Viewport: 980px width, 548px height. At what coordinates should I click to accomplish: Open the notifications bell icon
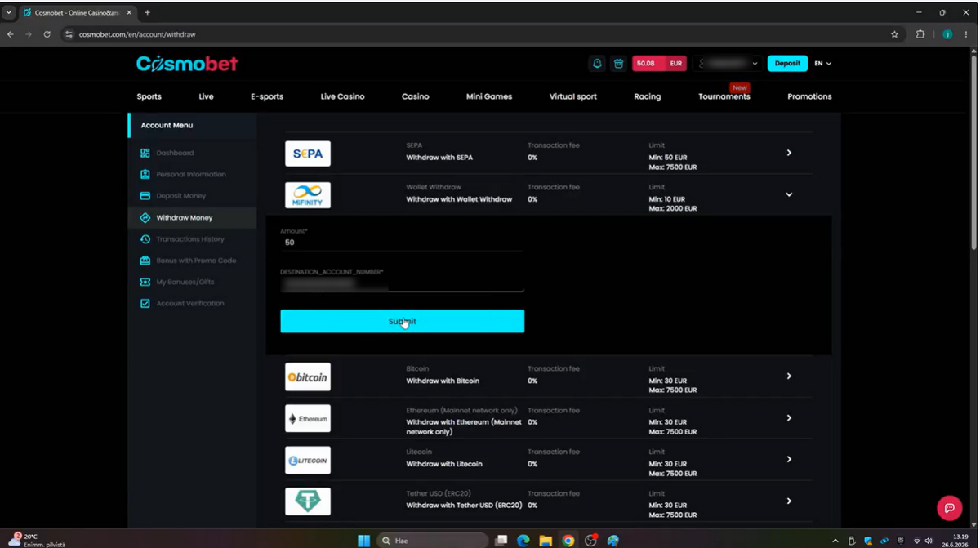coord(598,64)
